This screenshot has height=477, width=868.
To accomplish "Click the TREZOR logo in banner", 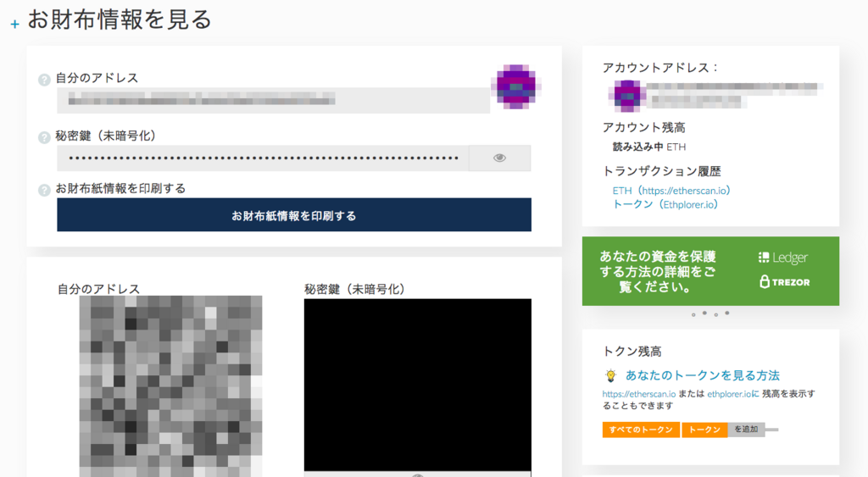I will click(x=784, y=281).
